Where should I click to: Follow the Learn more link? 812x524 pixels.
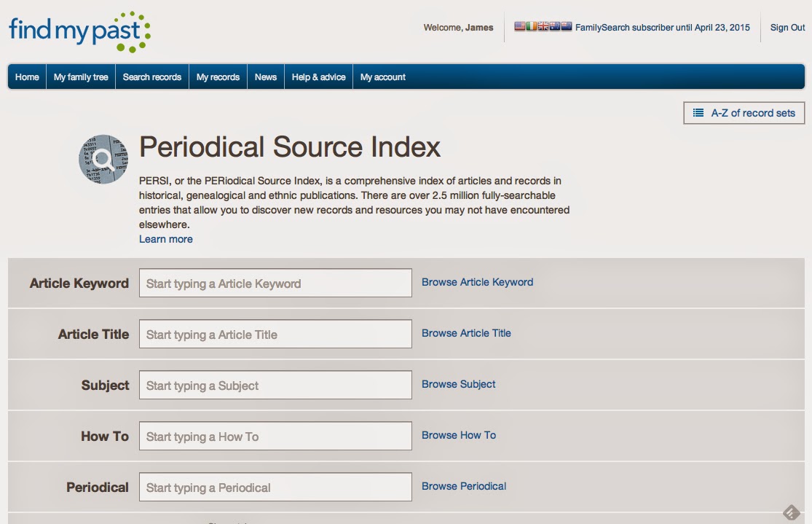coord(166,239)
